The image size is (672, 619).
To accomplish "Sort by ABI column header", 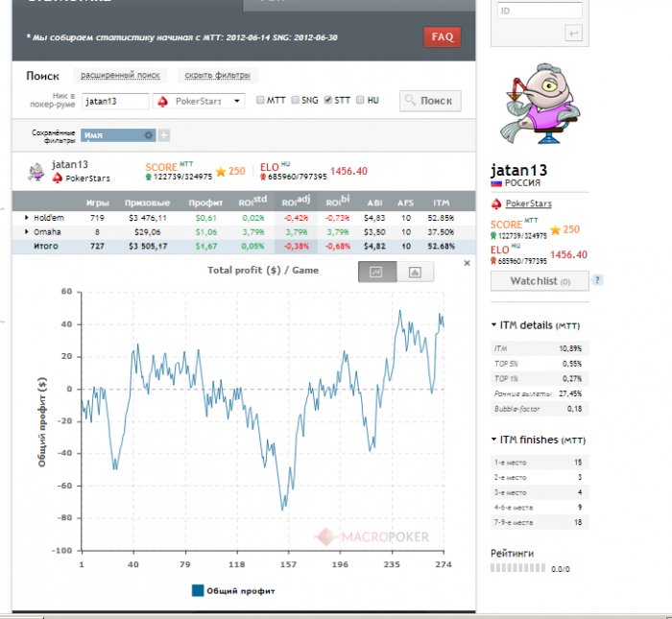I will coord(374,203).
